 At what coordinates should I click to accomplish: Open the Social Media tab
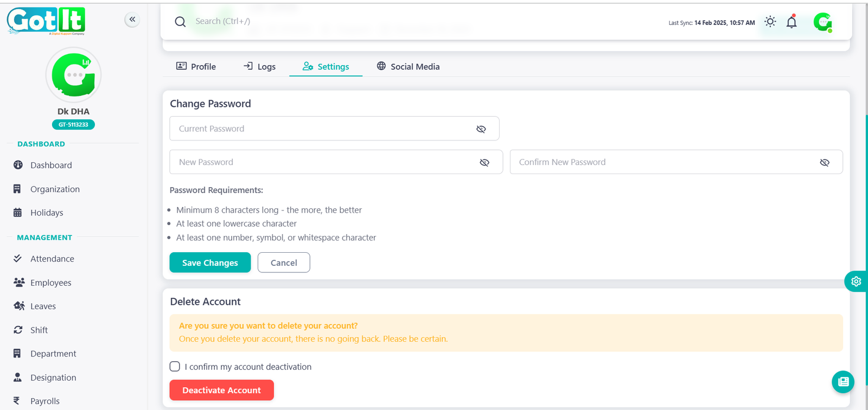pos(408,67)
